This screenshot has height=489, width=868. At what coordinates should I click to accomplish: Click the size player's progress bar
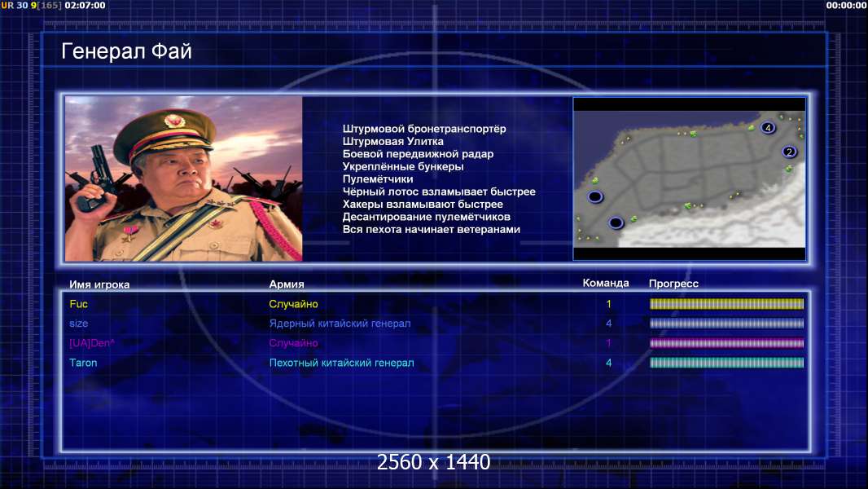[x=726, y=324]
